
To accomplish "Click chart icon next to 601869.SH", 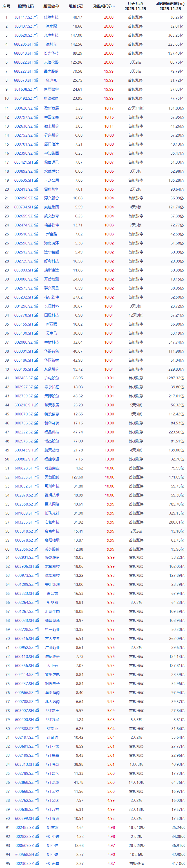I will tap(36, 513).
